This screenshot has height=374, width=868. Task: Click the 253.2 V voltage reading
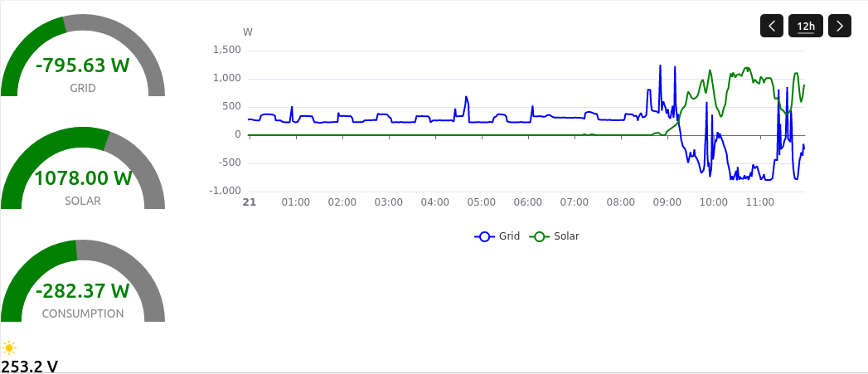[x=30, y=366]
